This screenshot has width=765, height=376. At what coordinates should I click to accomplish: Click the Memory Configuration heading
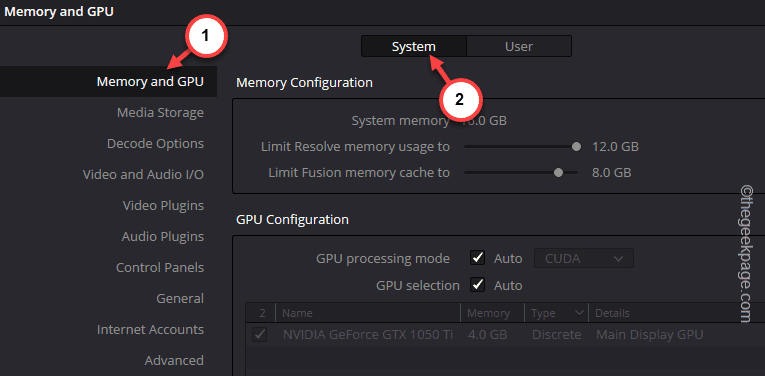click(x=304, y=82)
